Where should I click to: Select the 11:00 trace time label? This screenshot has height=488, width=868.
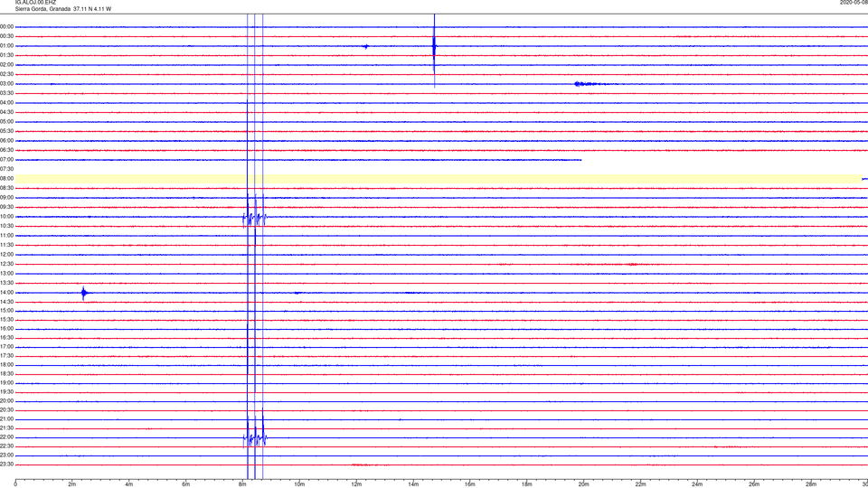pos(6,236)
